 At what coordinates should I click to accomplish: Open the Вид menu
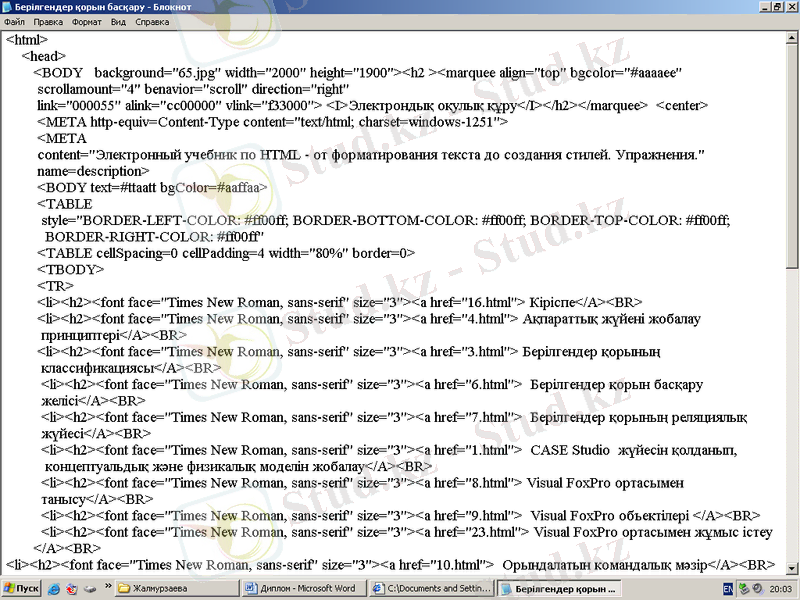[x=118, y=21]
